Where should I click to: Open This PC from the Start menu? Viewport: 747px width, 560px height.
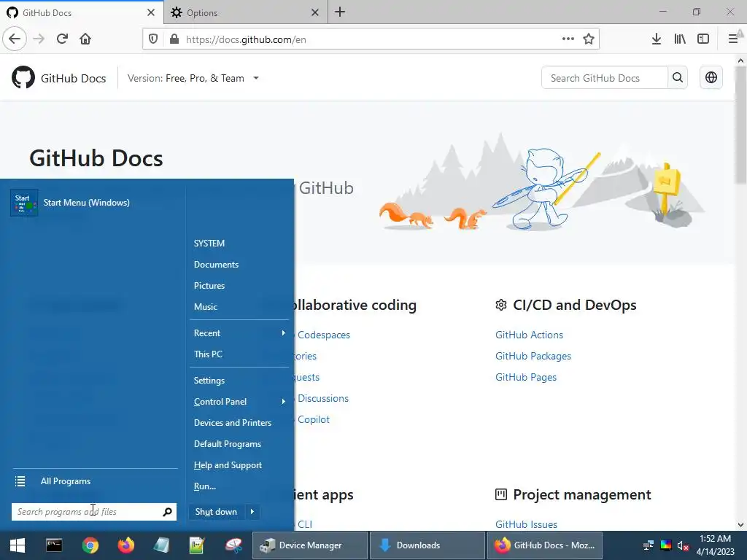click(x=208, y=354)
